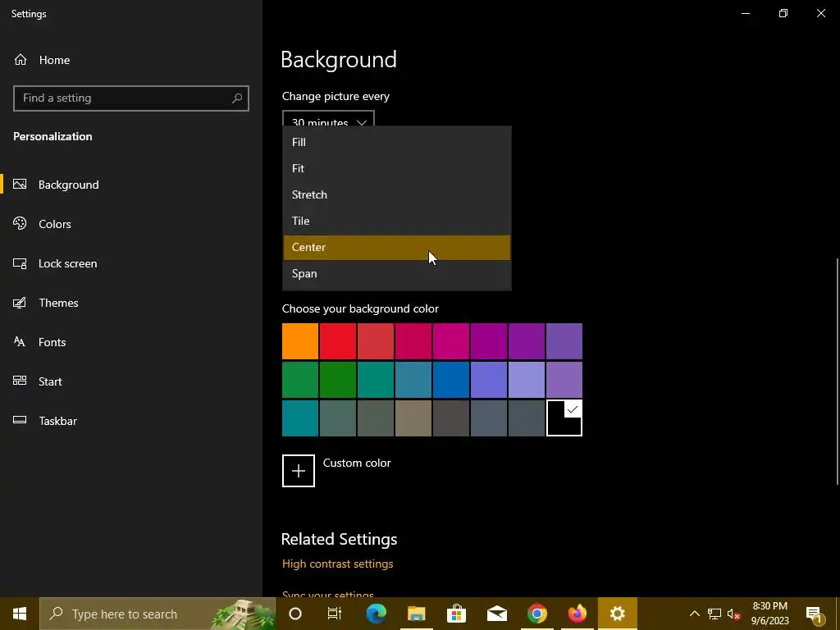
Task: Open Background personalization section
Action: point(69,185)
